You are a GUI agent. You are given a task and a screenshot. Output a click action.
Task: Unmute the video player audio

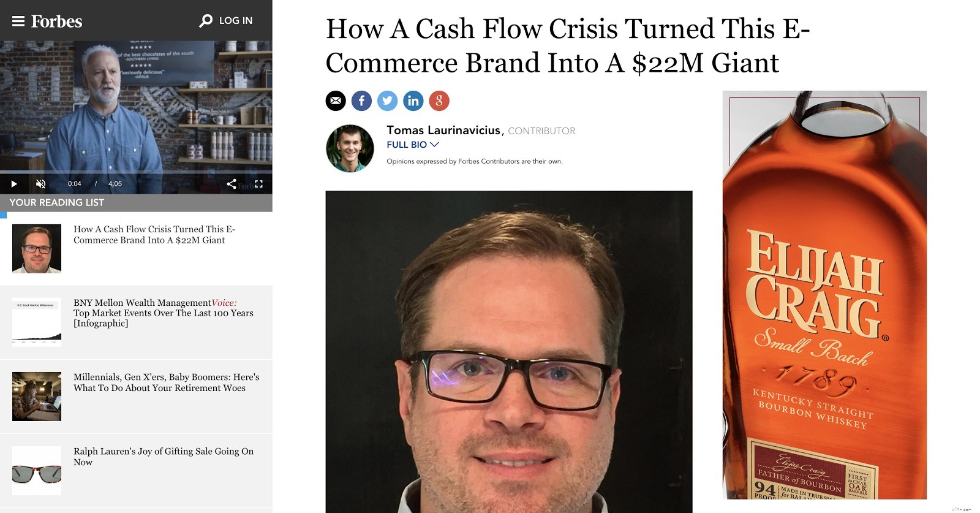click(40, 183)
